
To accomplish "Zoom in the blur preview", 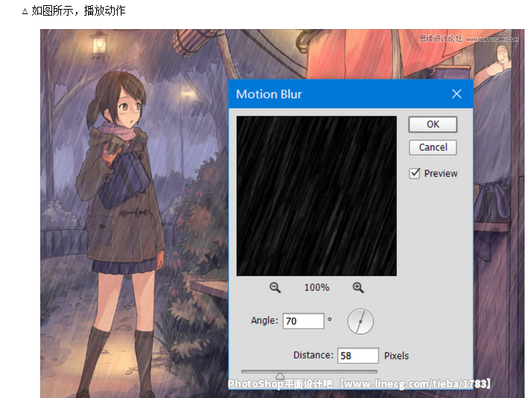I will 358,288.
